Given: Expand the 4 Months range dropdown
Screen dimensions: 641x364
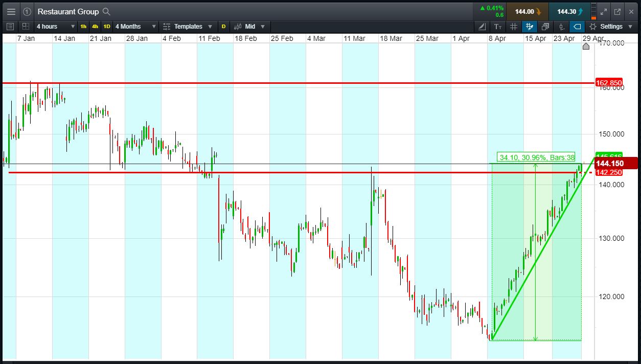Looking at the screenshot, I should 135,27.
